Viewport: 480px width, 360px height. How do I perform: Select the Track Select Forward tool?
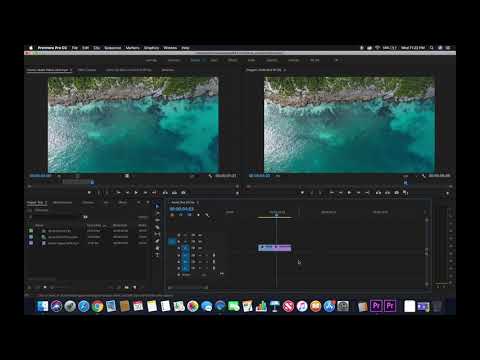click(x=157, y=213)
